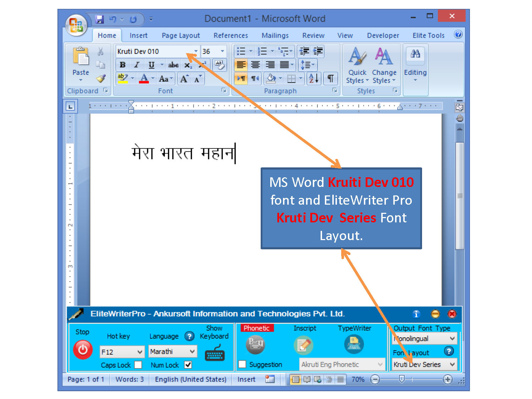Open the Change Styles menu
Screen dimensions: 532x399
click(x=384, y=66)
